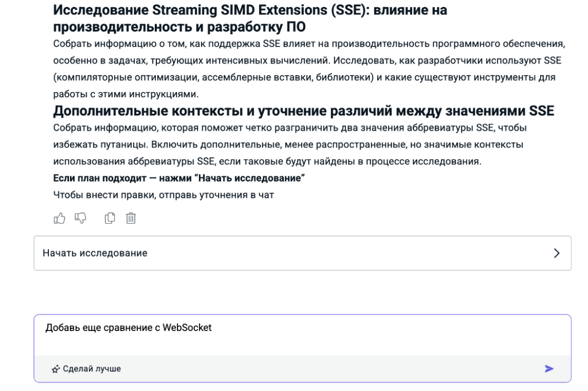Click the thumbs down icon

(x=81, y=217)
